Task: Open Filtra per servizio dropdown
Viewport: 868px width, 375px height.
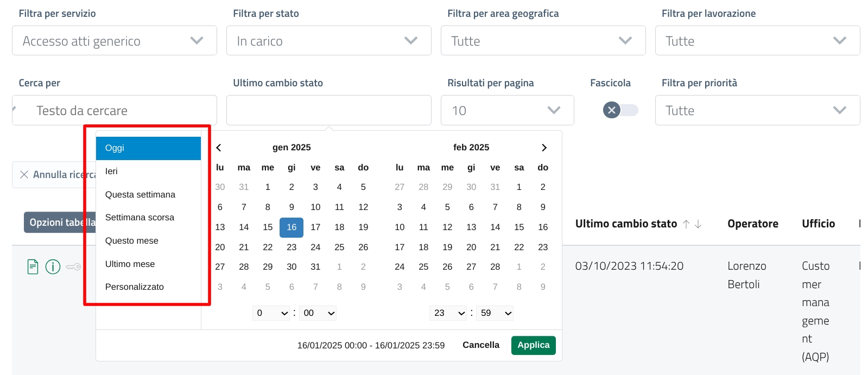Action: [115, 41]
